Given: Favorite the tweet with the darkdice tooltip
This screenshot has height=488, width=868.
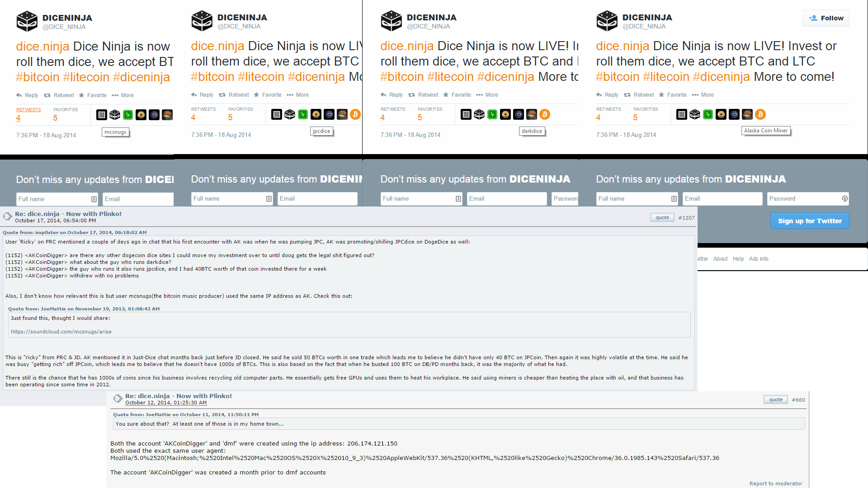Looking at the screenshot, I should [x=457, y=95].
